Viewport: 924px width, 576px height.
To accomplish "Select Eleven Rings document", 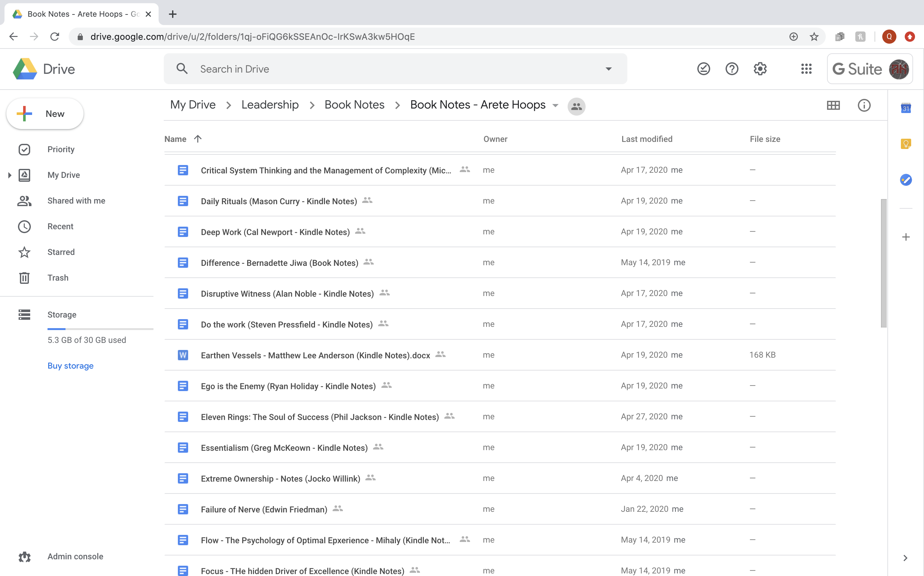I will (500, 417).
